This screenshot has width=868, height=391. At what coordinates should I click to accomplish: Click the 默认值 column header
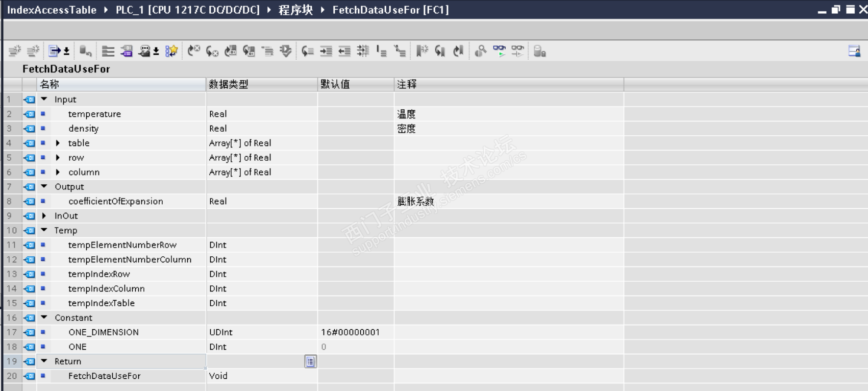tap(356, 84)
